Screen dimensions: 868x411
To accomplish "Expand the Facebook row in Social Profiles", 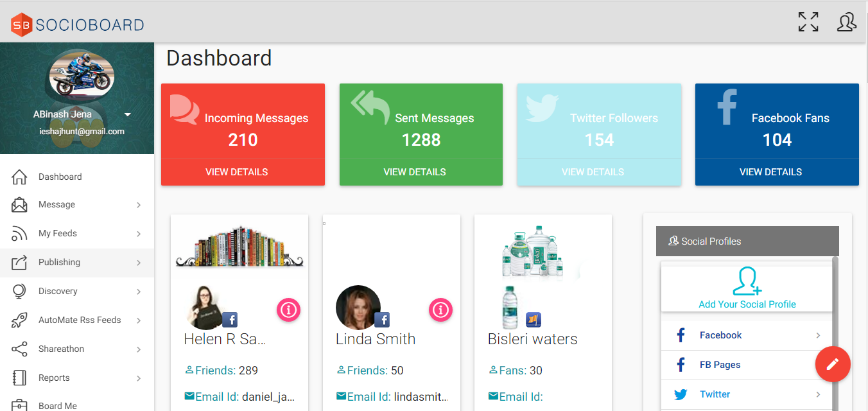I will pos(818,335).
